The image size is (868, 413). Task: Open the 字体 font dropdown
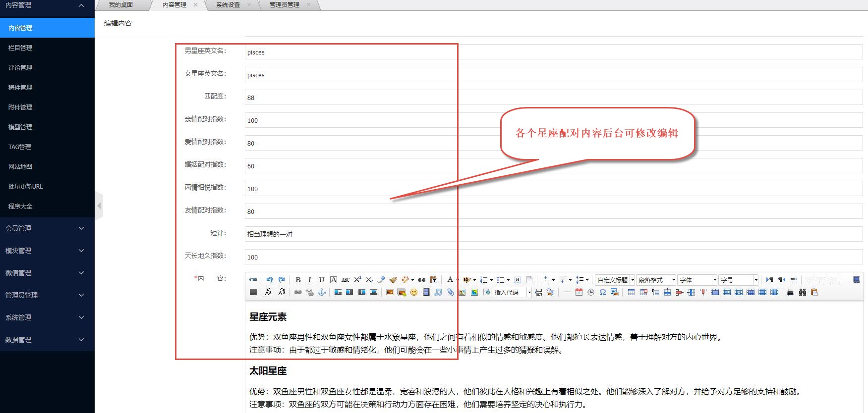pyautogui.click(x=697, y=280)
